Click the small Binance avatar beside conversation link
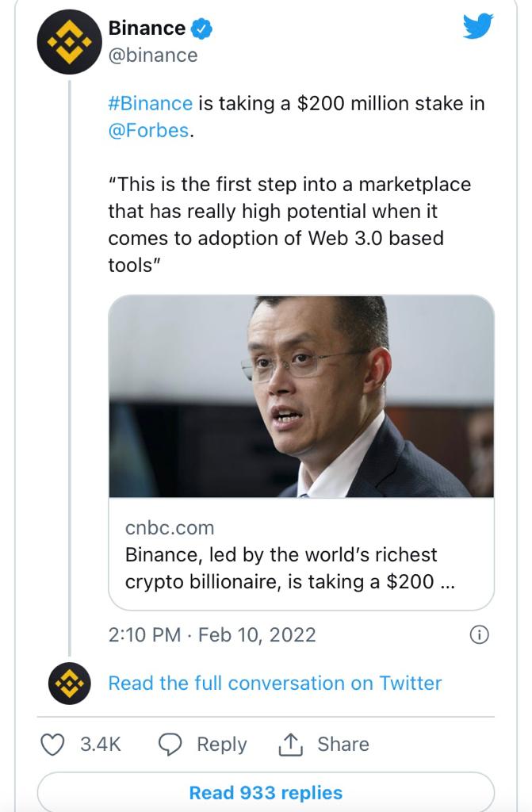Viewport: 532px width, 812px height. click(70, 683)
